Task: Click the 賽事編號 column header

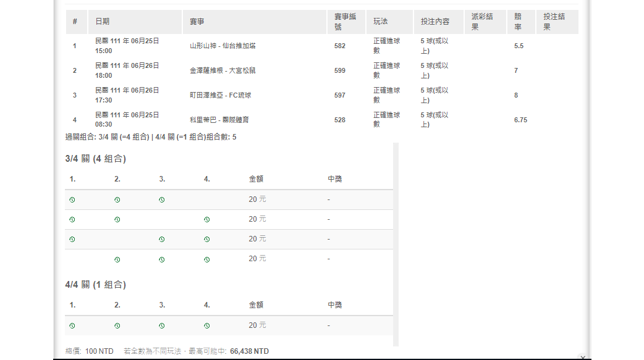Action: point(346,22)
